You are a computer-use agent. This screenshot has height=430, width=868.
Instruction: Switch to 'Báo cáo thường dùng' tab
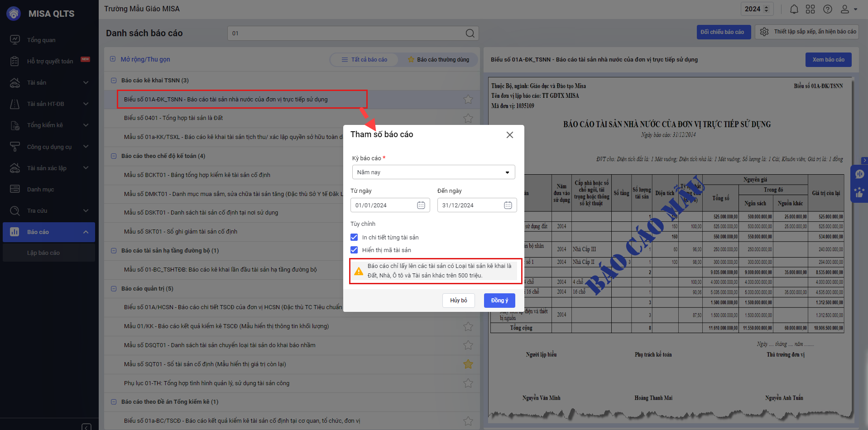(438, 60)
